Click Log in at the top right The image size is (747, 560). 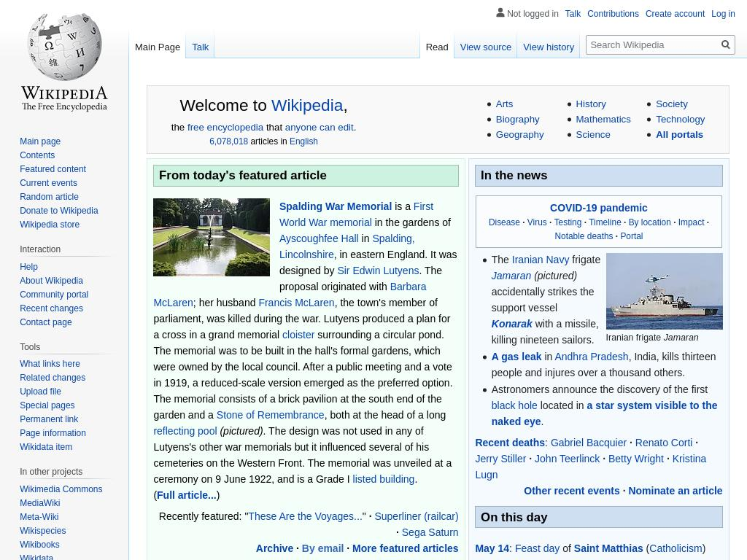click(723, 14)
